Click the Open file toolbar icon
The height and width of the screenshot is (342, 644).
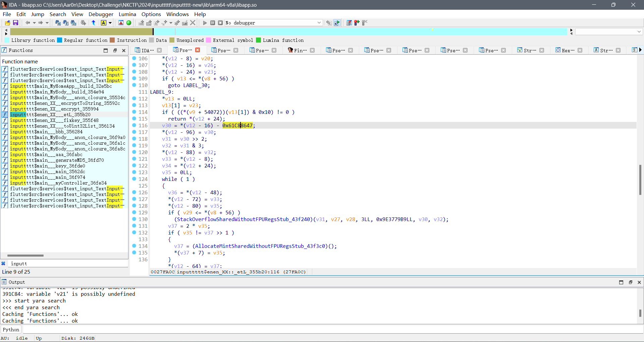7,23
